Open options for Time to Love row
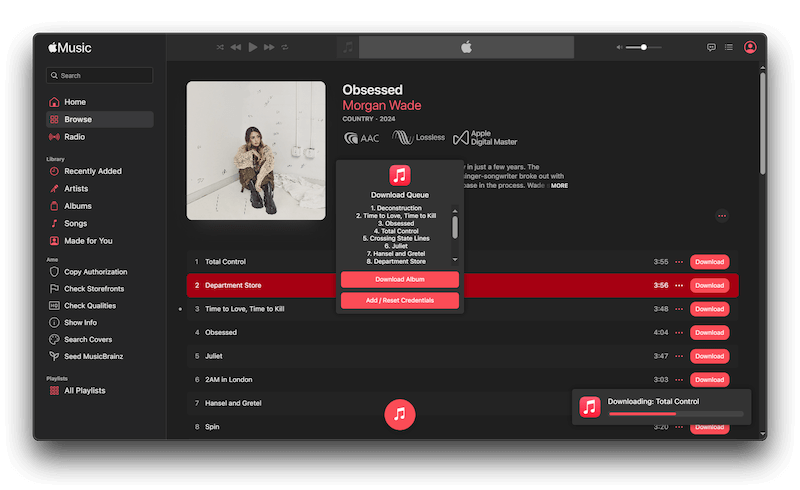The width and height of the screenshot is (800, 490). (x=679, y=309)
